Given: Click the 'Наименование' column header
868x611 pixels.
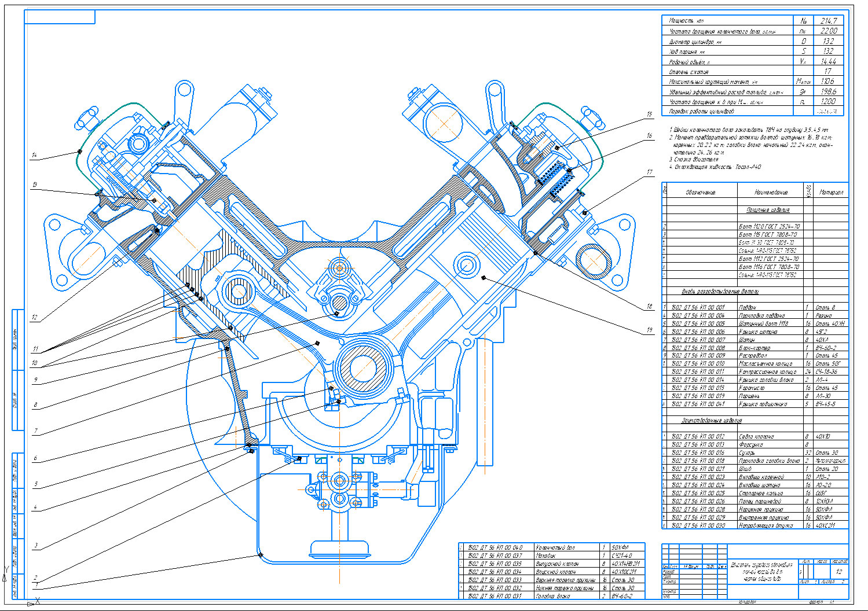Looking at the screenshot, I should coord(771,192).
